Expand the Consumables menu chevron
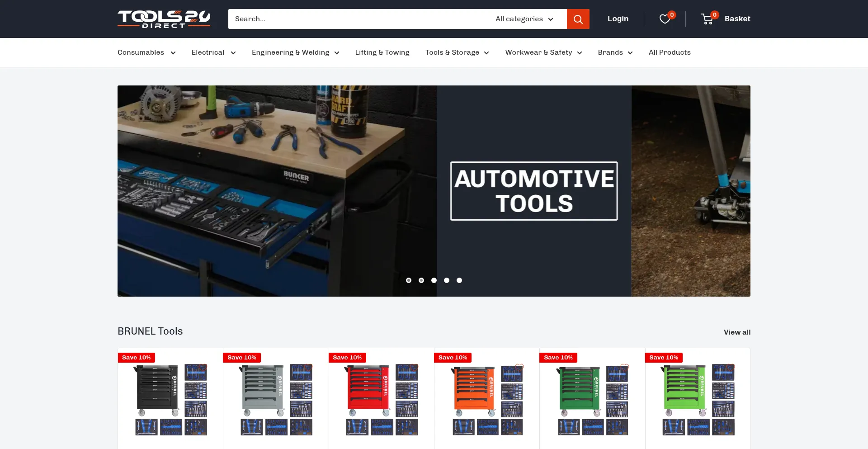Image resolution: width=868 pixels, height=449 pixels. 173,53
